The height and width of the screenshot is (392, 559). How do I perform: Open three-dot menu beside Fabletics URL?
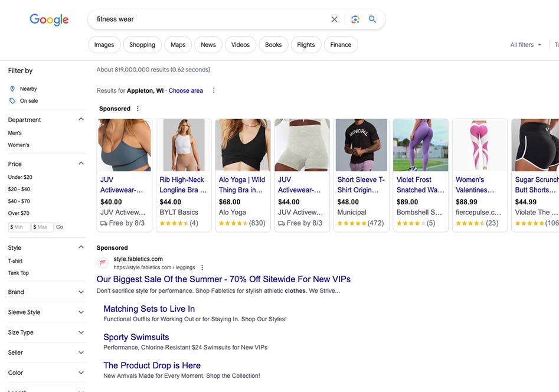click(202, 267)
